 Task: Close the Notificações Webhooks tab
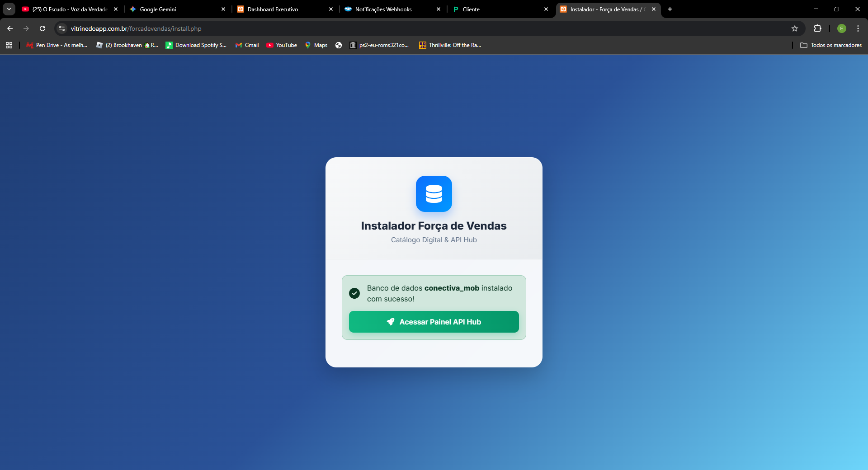click(x=438, y=9)
